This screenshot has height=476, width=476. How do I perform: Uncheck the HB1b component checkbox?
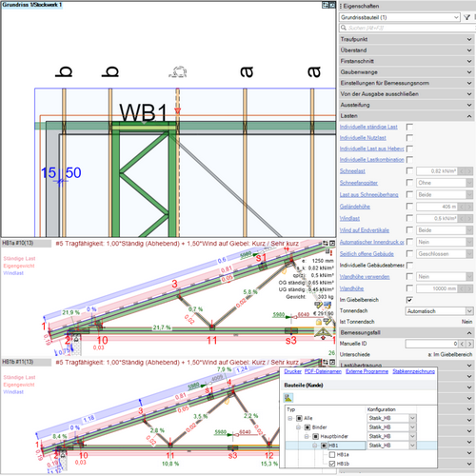pos(332,464)
